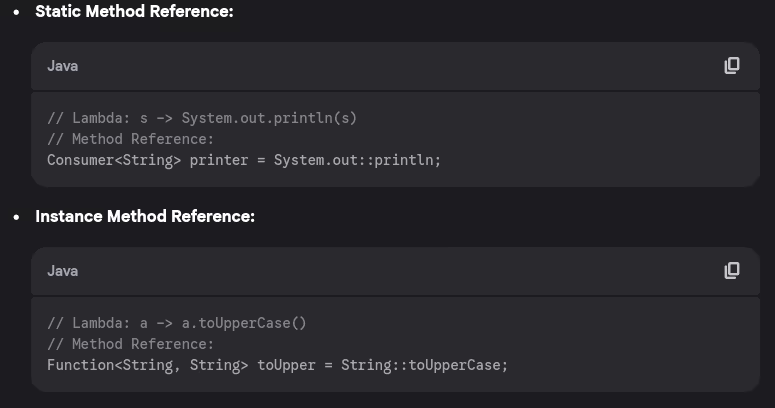Click the println lambda comment line
The height and width of the screenshot is (408, 775).
[x=201, y=118]
